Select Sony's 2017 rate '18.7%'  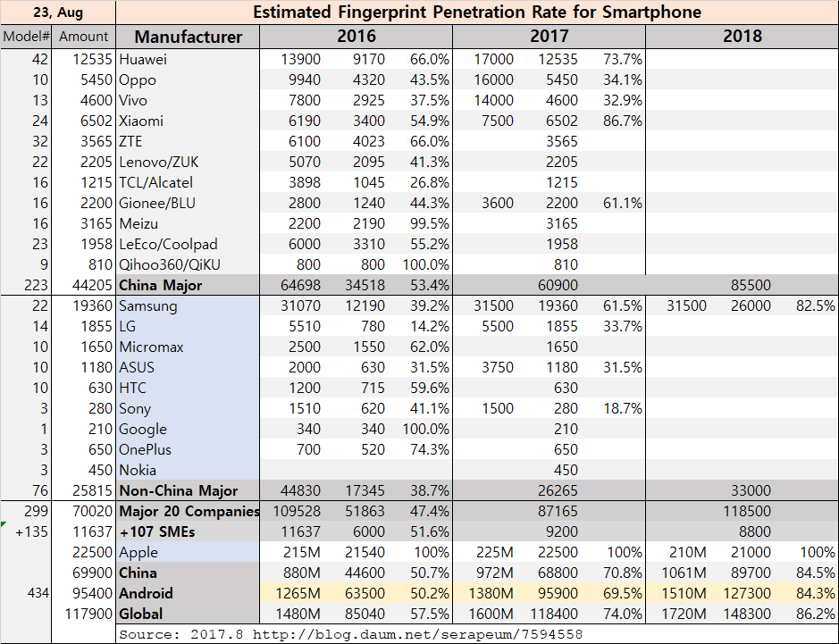[622, 409]
